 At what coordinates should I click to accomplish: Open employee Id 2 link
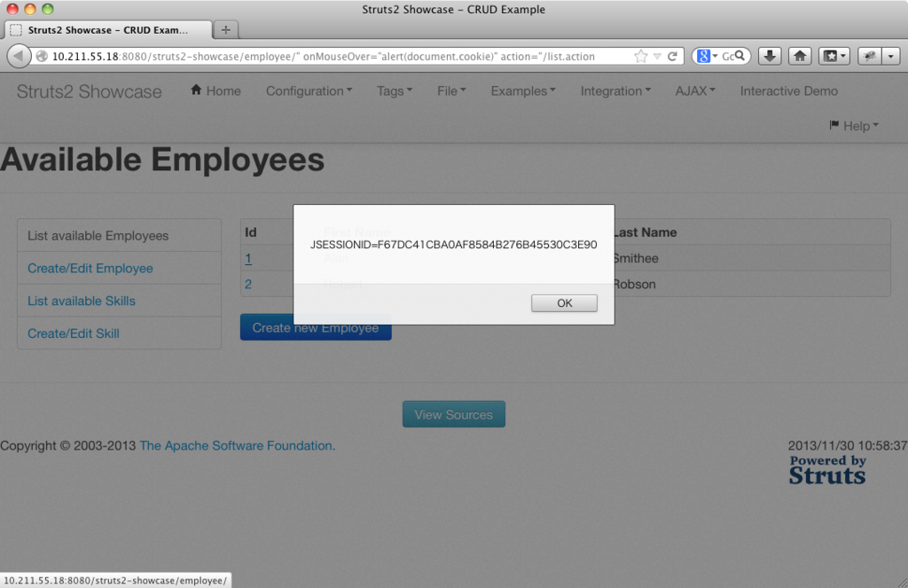(x=248, y=284)
